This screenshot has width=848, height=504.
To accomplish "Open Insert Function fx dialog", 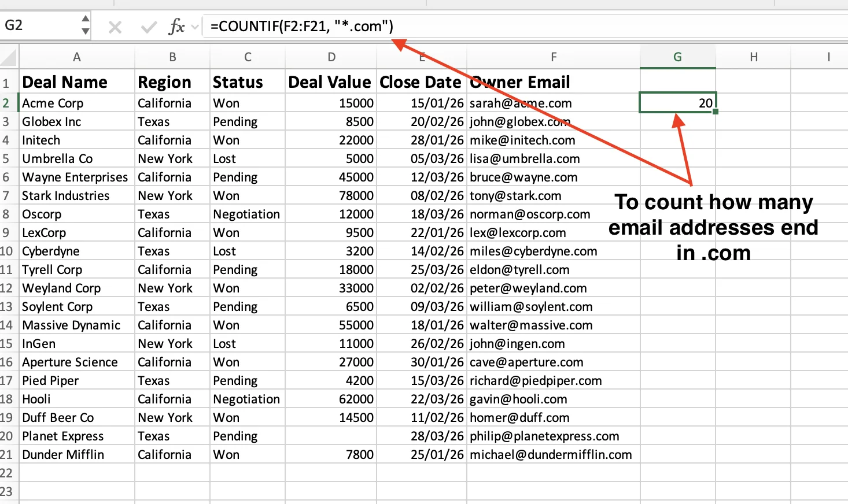I will coord(176,27).
